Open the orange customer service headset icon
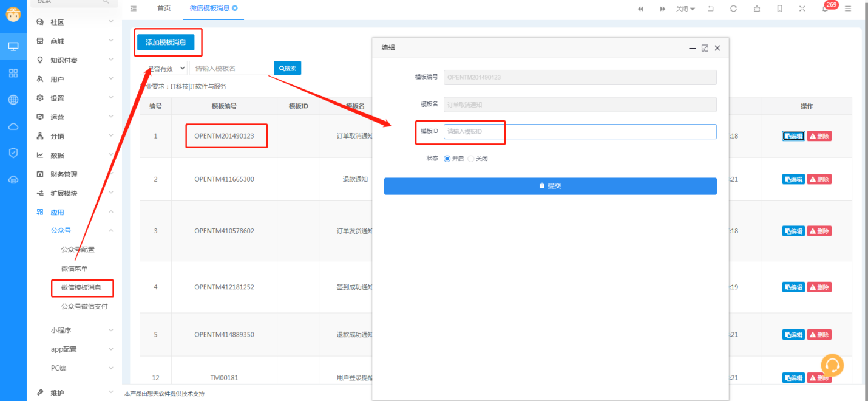Viewport: 868px width, 401px height. (832, 365)
